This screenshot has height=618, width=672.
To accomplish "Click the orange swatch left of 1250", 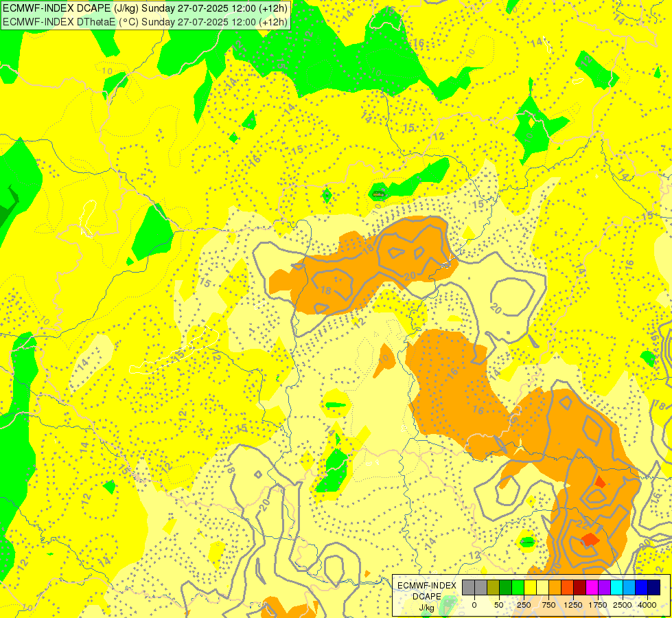I will [555, 588].
